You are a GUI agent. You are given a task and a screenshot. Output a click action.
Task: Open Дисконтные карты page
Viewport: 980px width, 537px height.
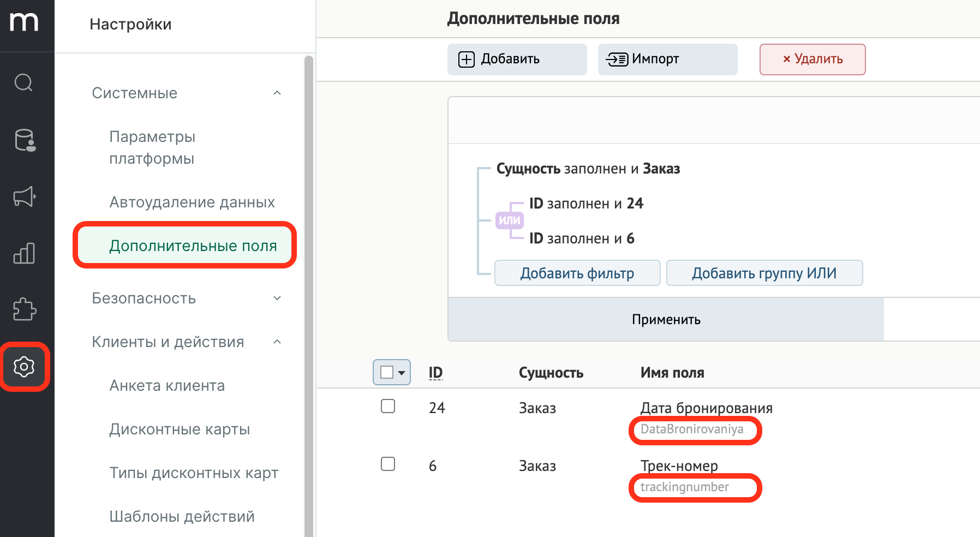click(180, 429)
